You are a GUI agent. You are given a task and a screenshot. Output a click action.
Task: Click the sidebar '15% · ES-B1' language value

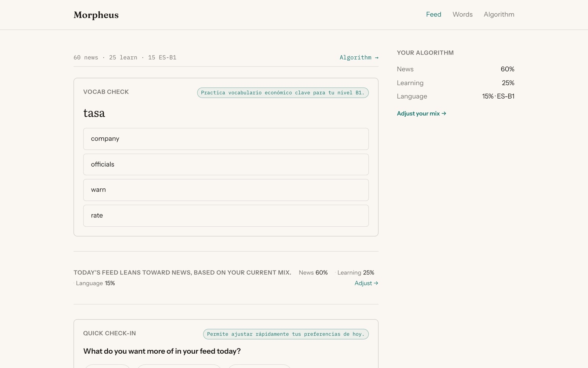click(x=498, y=96)
